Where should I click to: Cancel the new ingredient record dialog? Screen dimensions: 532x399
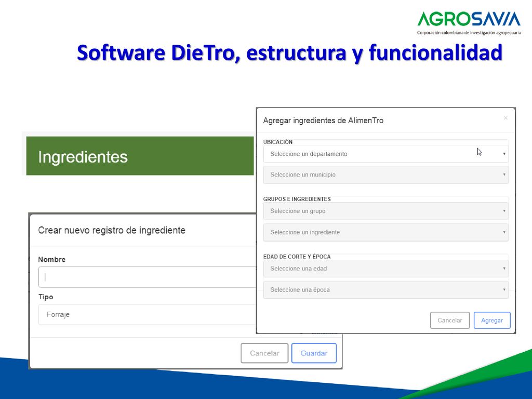point(264,353)
